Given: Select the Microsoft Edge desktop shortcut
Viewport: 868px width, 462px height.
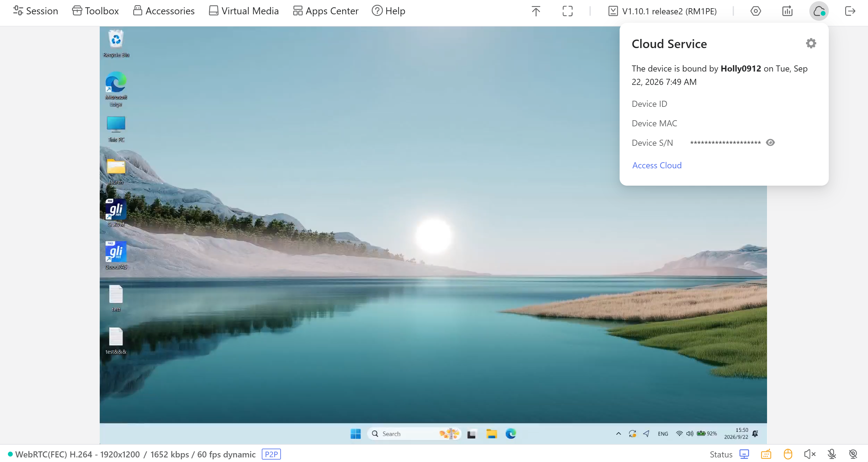Looking at the screenshot, I should (116, 89).
